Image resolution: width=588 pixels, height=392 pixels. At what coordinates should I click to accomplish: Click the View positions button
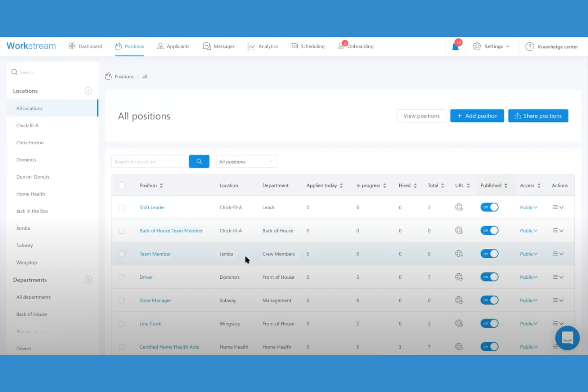click(x=422, y=116)
